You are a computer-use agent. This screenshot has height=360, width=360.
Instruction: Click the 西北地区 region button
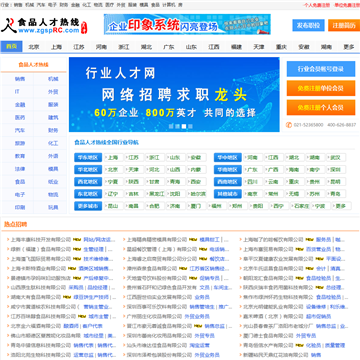coord(88,182)
